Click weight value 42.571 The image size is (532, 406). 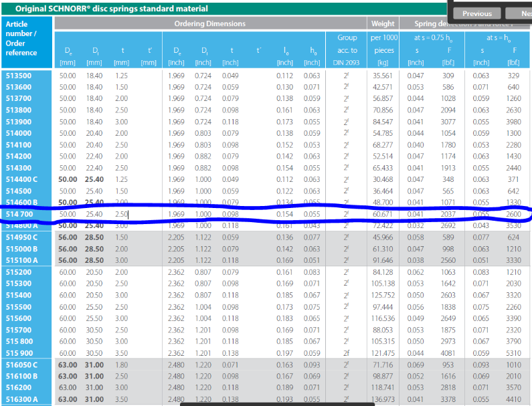point(383,87)
